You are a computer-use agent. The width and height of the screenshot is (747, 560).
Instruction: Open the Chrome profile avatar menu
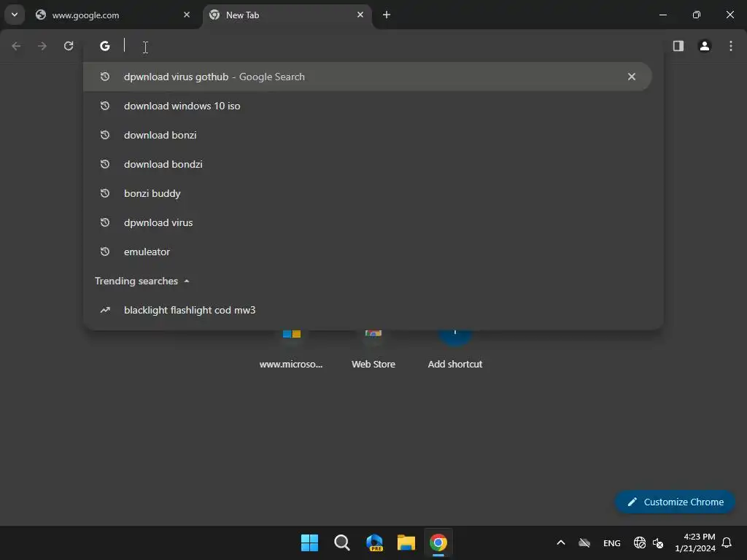pyautogui.click(x=705, y=46)
